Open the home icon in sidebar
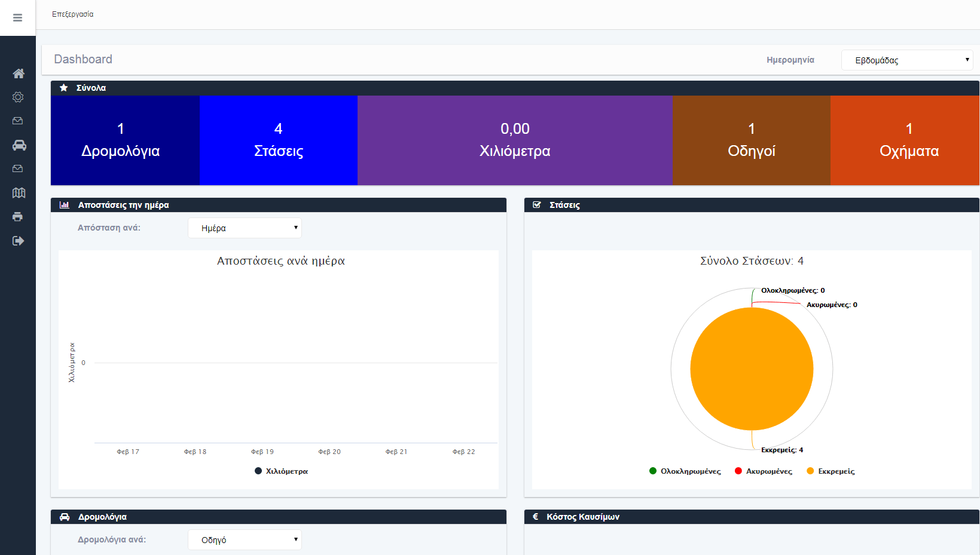 click(19, 73)
